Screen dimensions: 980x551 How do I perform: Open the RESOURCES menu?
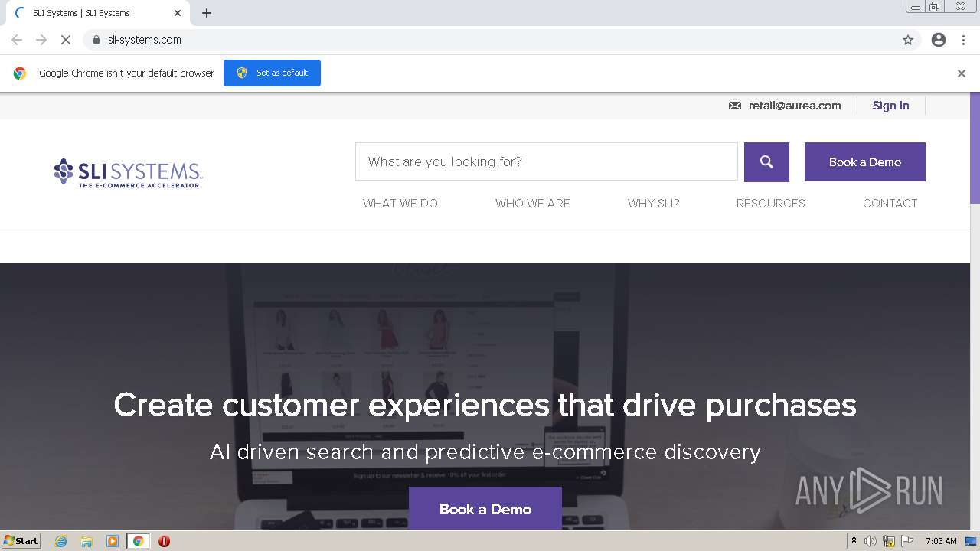pyautogui.click(x=771, y=203)
